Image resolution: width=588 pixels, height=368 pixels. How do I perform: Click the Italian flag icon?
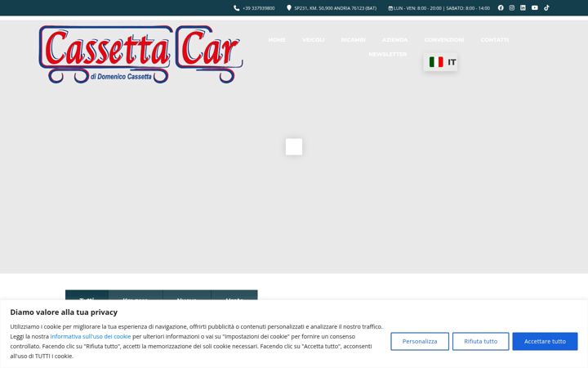[x=436, y=62]
